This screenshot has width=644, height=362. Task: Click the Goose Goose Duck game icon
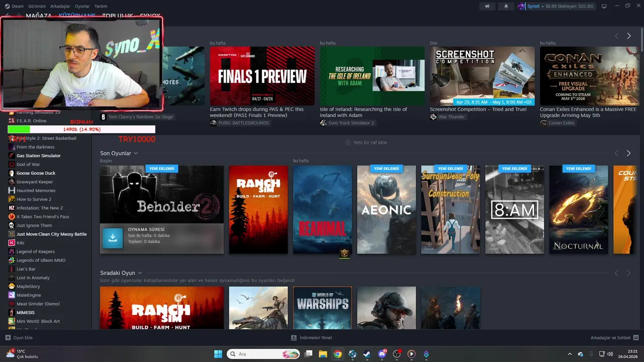pos(12,173)
